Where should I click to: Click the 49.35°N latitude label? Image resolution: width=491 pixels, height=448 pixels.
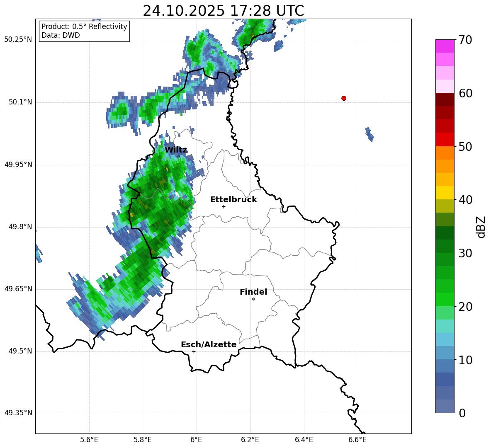point(18,413)
